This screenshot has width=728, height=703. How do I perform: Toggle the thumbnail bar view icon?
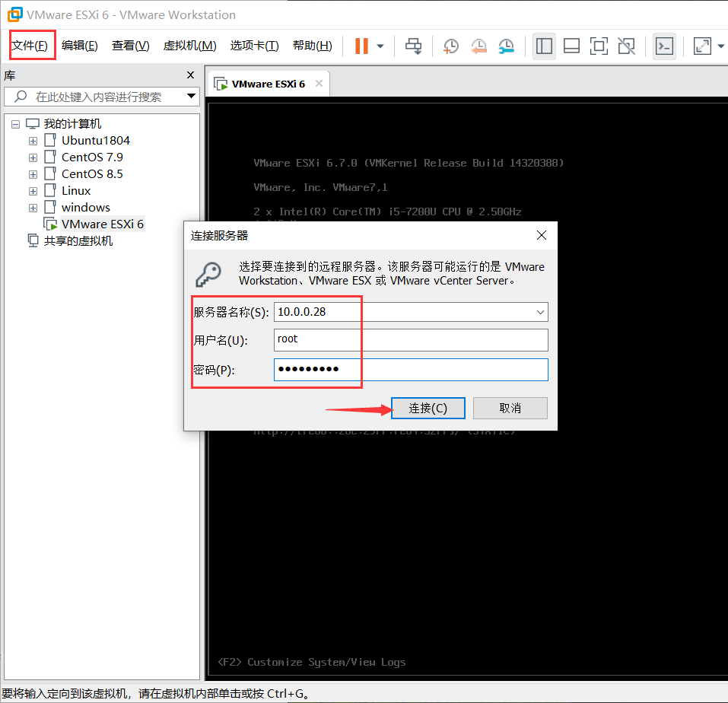(x=571, y=46)
